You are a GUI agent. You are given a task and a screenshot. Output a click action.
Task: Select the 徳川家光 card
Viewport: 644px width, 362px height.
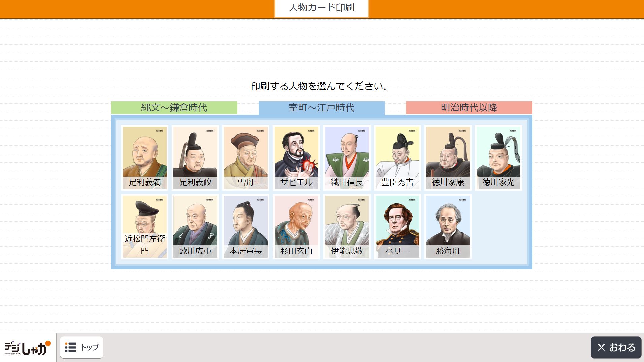pyautogui.click(x=498, y=158)
